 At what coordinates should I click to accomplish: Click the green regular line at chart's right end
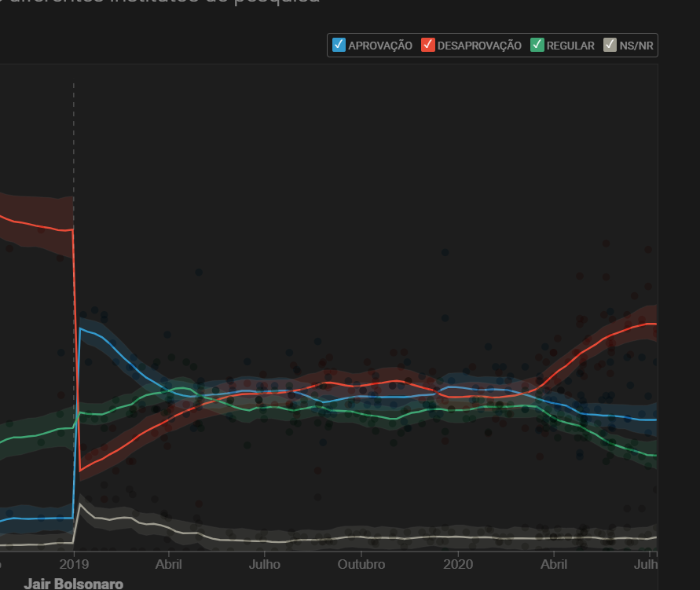(652, 455)
